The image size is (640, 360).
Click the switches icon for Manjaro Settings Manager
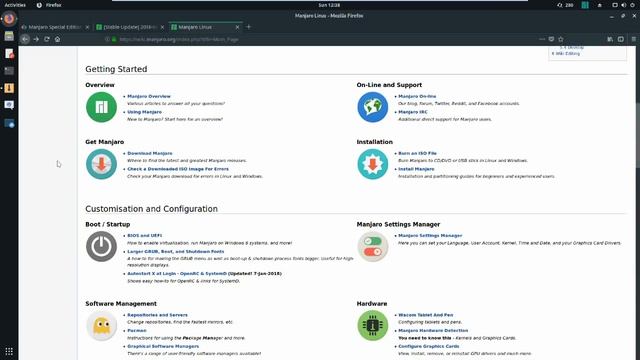click(x=372, y=247)
